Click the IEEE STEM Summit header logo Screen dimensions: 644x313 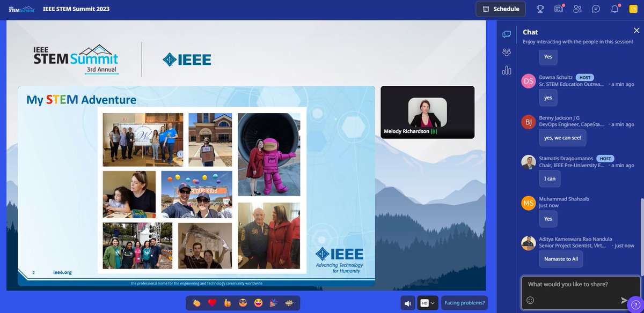click(22, 9)
